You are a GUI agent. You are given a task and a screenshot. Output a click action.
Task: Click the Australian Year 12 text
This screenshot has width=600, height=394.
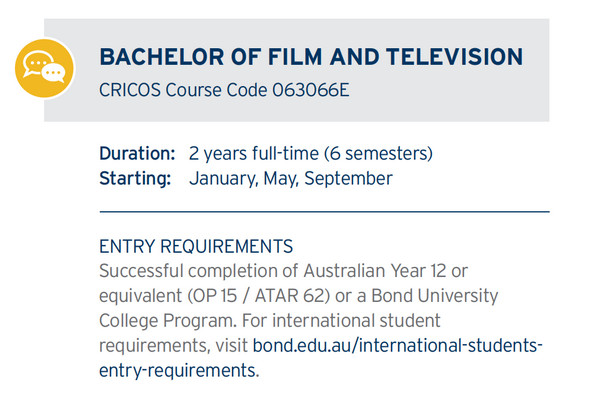(x=375, y=271)
